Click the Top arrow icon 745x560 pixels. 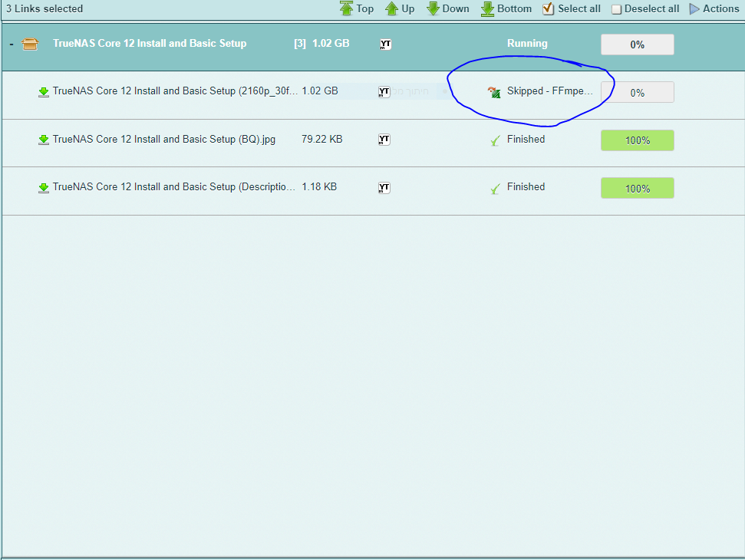pos(346,8)
